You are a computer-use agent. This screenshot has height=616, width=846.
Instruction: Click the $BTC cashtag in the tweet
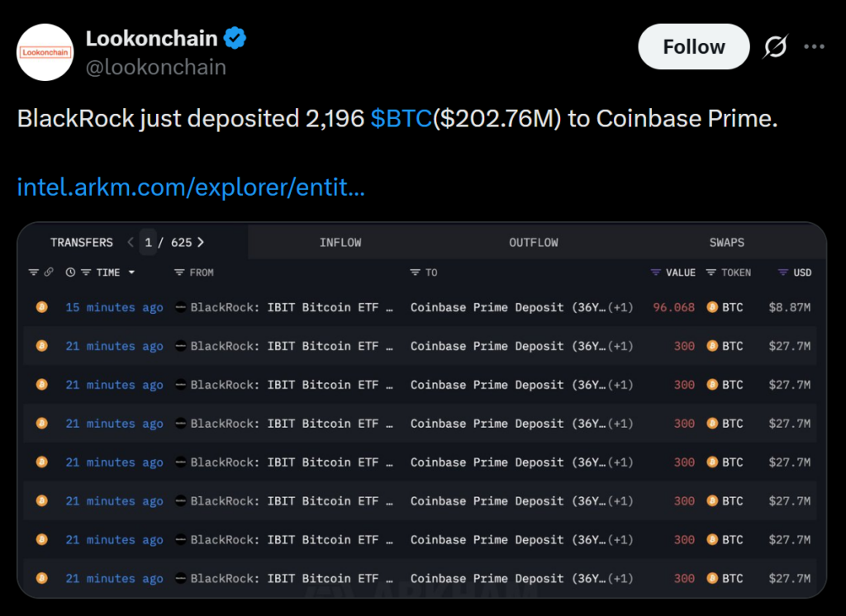coord(402,118)
